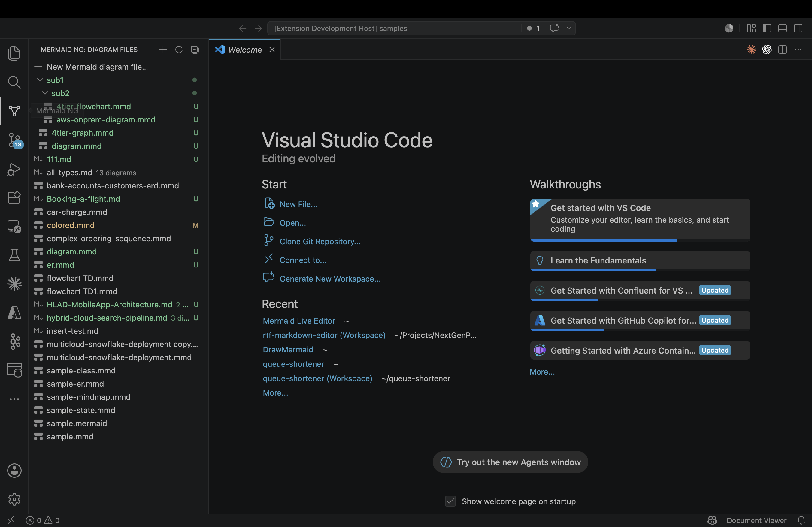The height and width of the screenshot is (527, 812).
Task: Click the command center search field
Action: click(x=394, y=28)
